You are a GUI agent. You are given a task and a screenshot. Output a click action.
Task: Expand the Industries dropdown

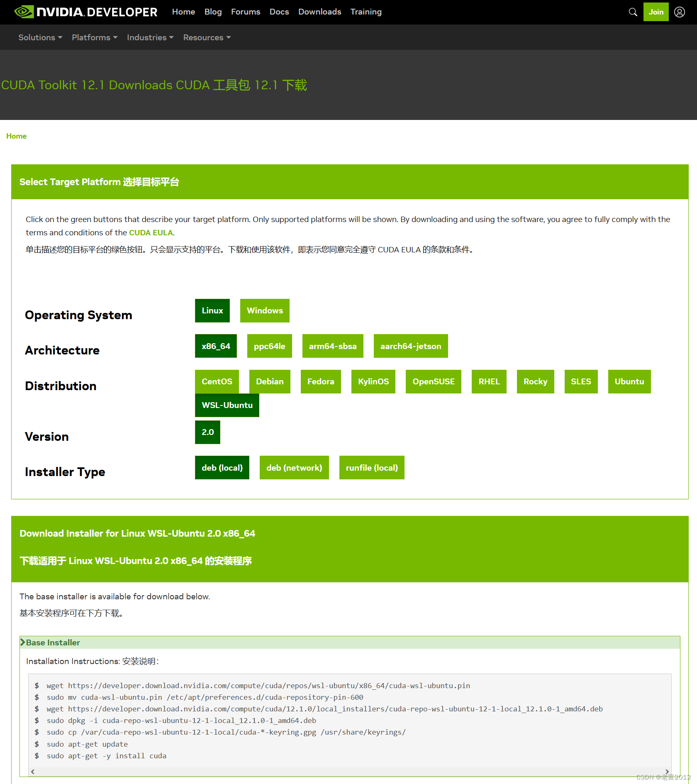[150, 37]
